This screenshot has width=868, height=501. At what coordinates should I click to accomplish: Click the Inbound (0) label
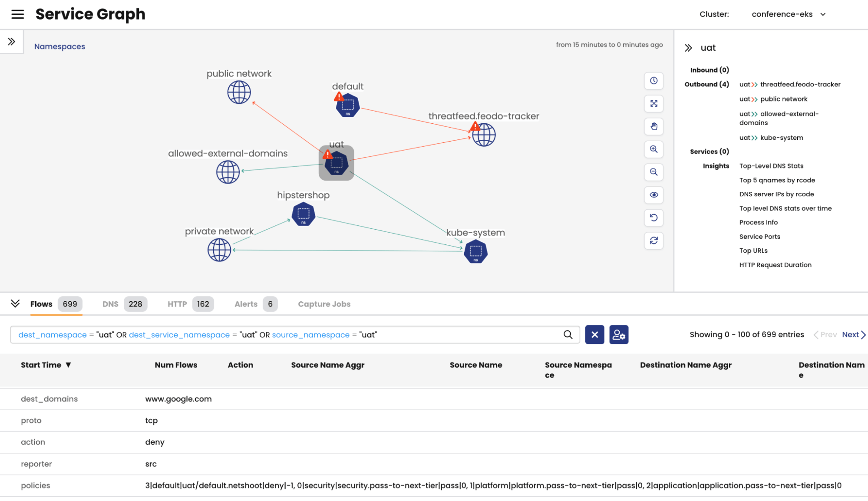710,70
